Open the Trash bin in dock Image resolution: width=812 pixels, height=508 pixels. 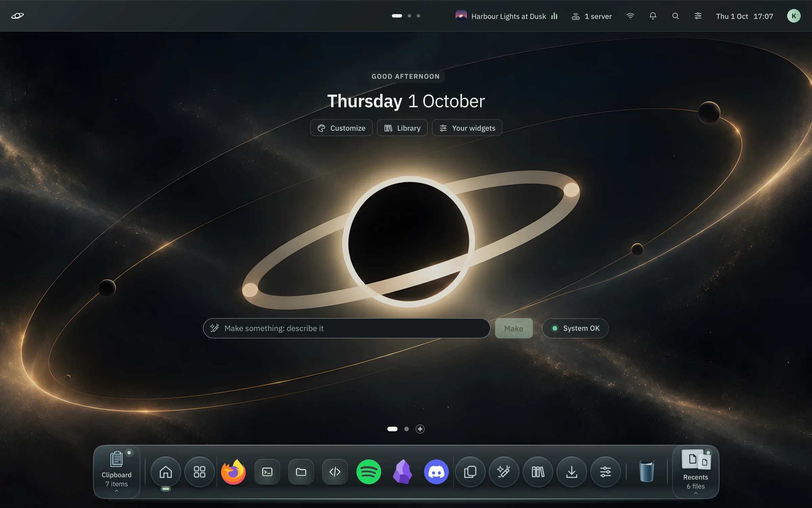click(x=647, y=471)
